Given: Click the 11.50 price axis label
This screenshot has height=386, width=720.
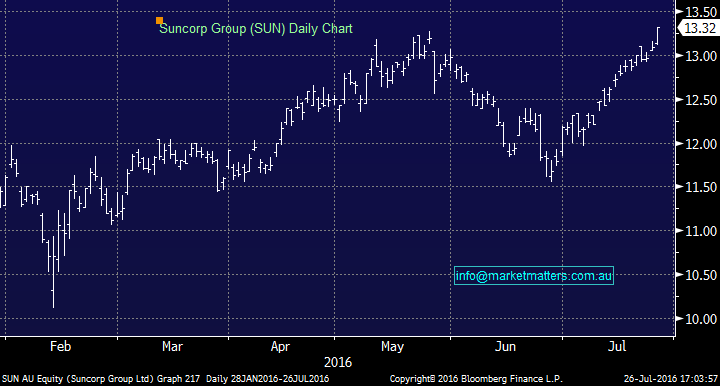Looking at the screenshot, I should (701, 187).
